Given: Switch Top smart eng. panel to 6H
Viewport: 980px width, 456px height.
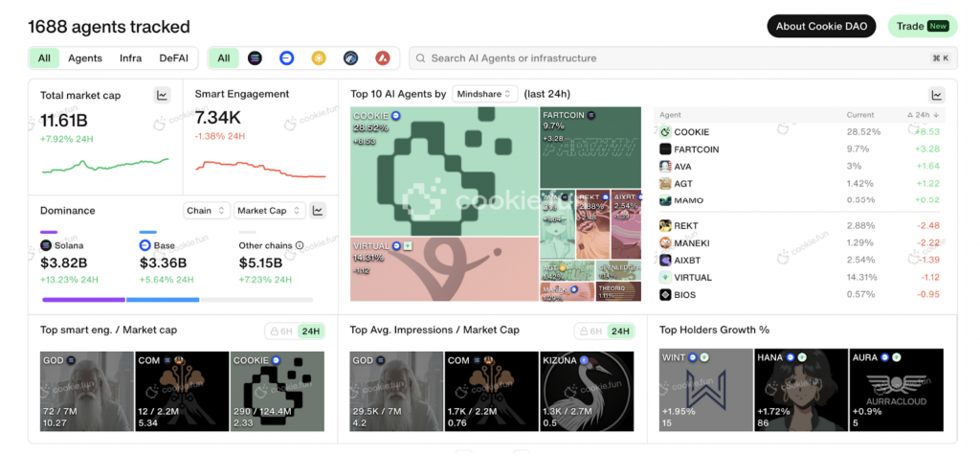Looking at the screenshot, I should 280,331.
